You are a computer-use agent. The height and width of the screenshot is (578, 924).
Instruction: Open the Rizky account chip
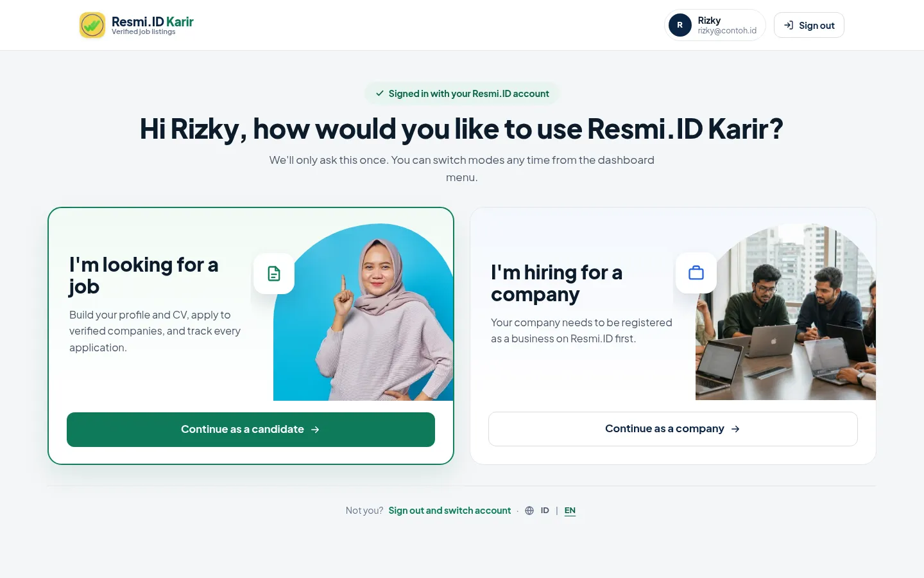coord(715,25)
